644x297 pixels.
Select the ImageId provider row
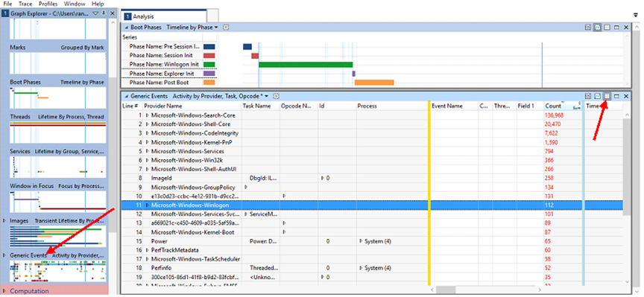[372, 179]
